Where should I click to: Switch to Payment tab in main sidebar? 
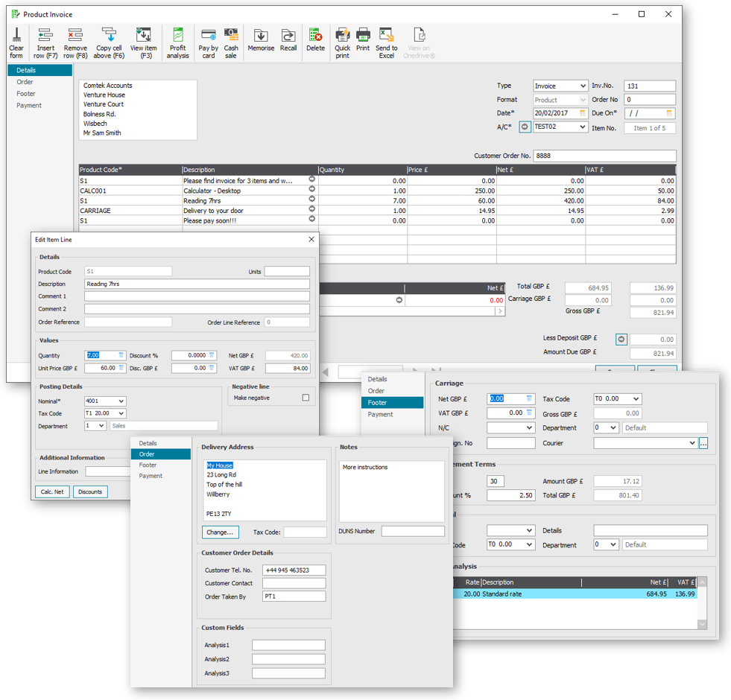point(29,106)
